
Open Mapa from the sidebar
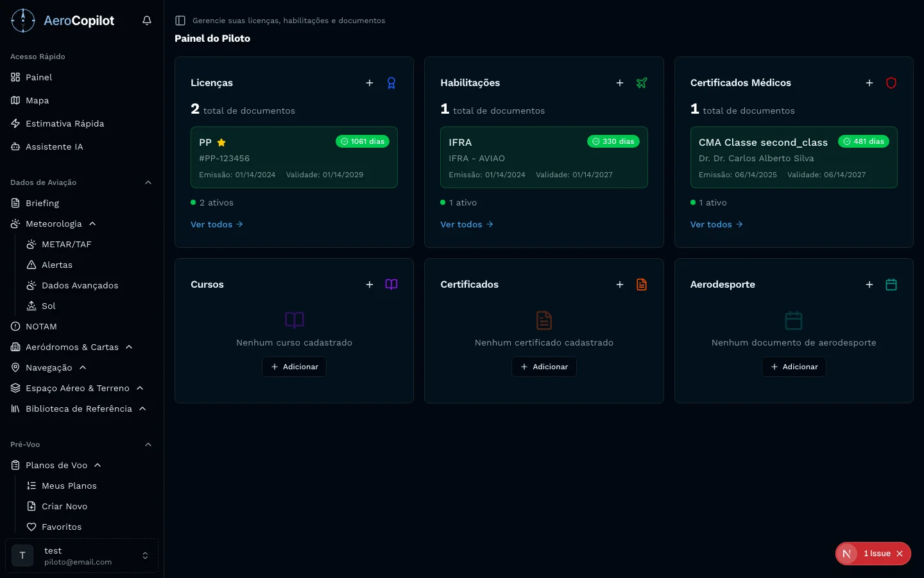coord(37,100)
